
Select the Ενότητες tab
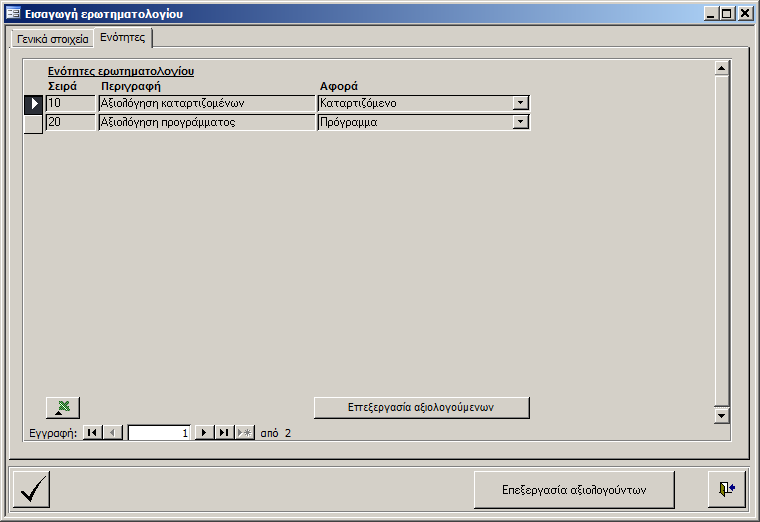click(123, 37)
